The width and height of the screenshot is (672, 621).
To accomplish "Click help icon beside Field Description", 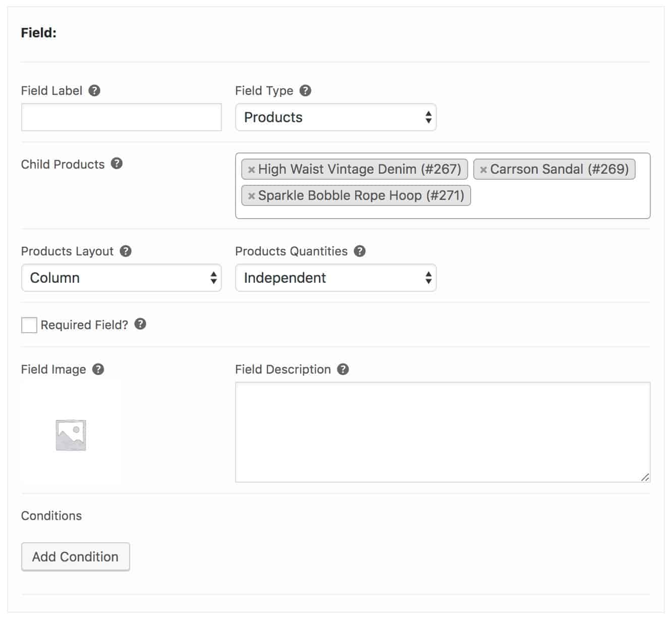I will (343, 369).
